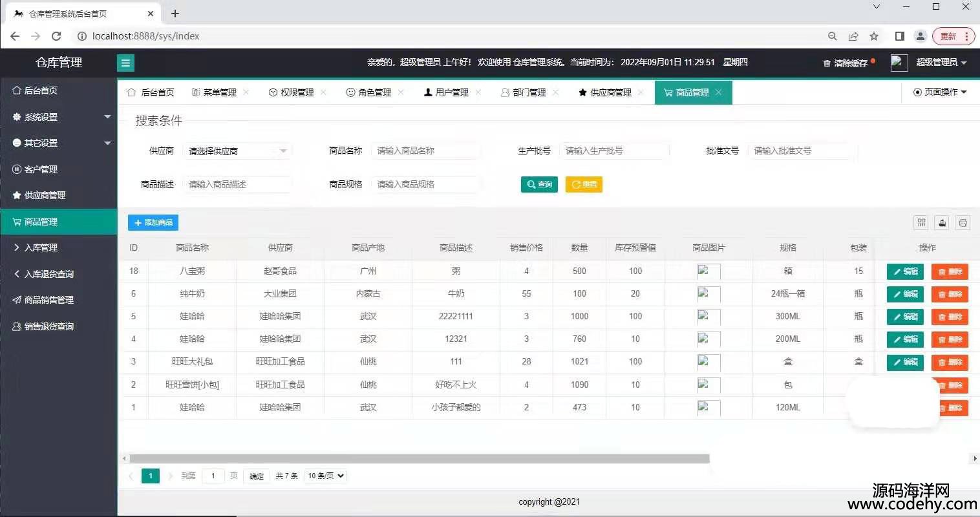Open 入库管理 in the sidebar
The image size is (980, 517).
(59, 248)
